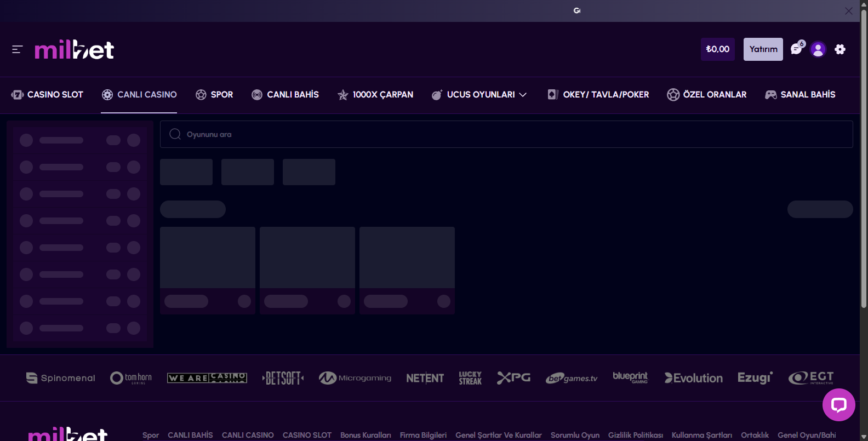
Task: Click the Oyununu ara search field
Action: [x=506, y=134]
